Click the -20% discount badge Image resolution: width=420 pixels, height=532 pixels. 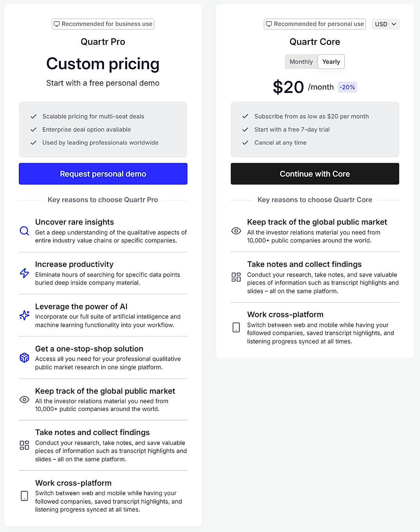pyautogui.click(x=347, y=87)
